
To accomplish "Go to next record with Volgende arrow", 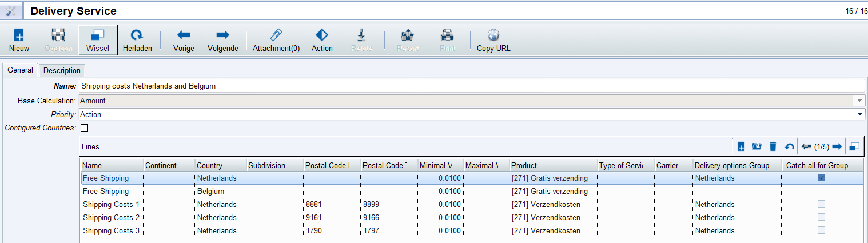I will coord(222,35).
